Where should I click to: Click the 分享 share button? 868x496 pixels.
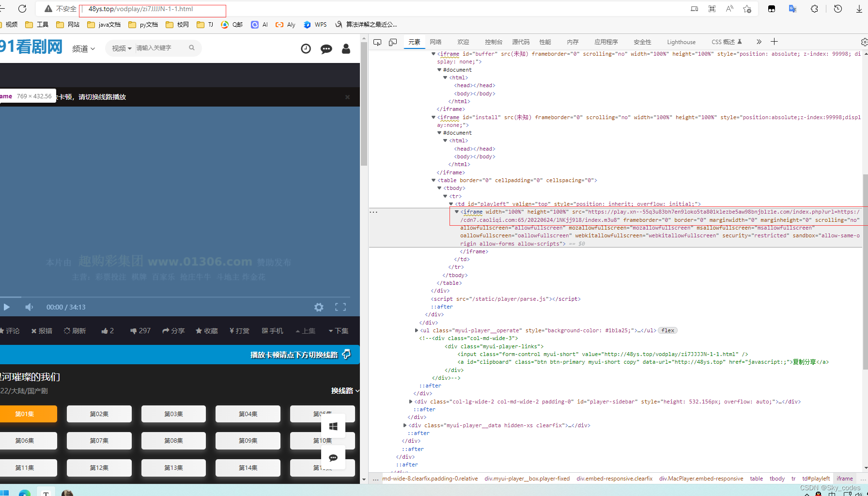point(173,331)
